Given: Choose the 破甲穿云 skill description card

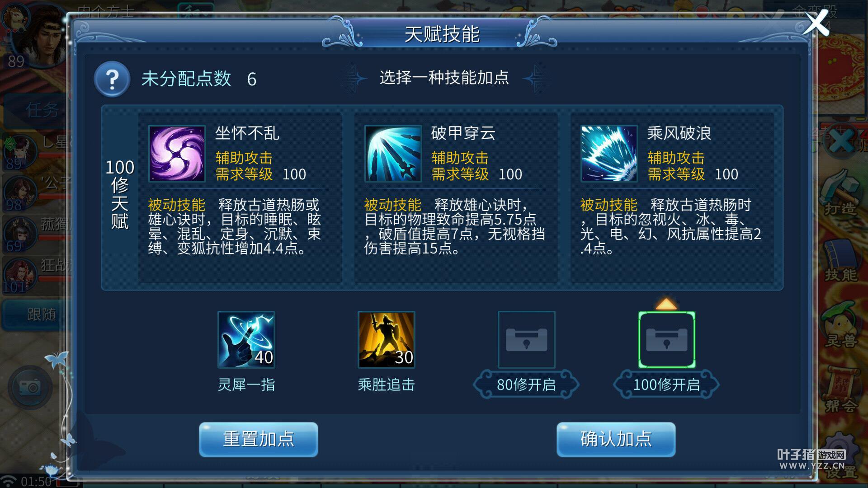Looking at the screenshot, I should click(456, 198).
